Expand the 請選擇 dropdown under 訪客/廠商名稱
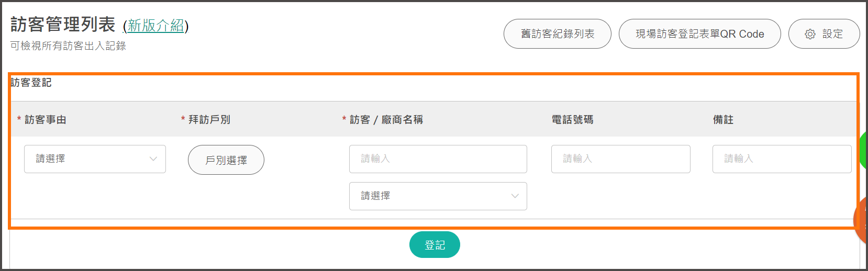The width and height of the screenshot is (868, 271). click(438, 196)
